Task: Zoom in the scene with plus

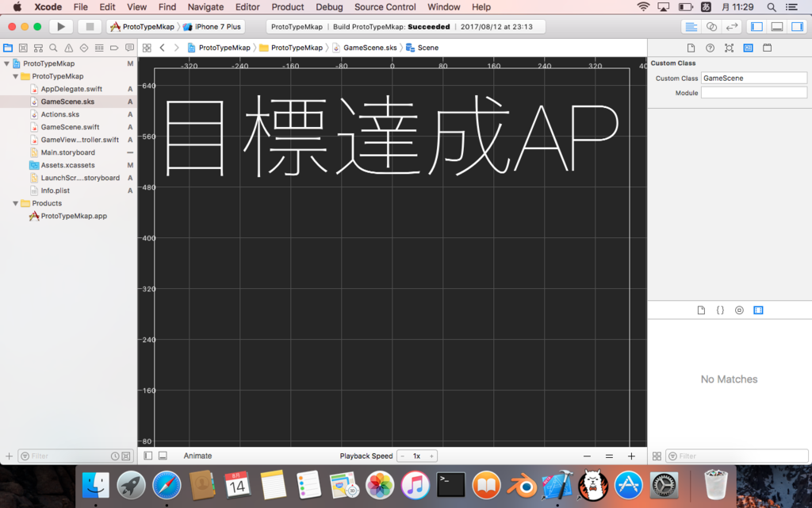Action: coord(631,456)
